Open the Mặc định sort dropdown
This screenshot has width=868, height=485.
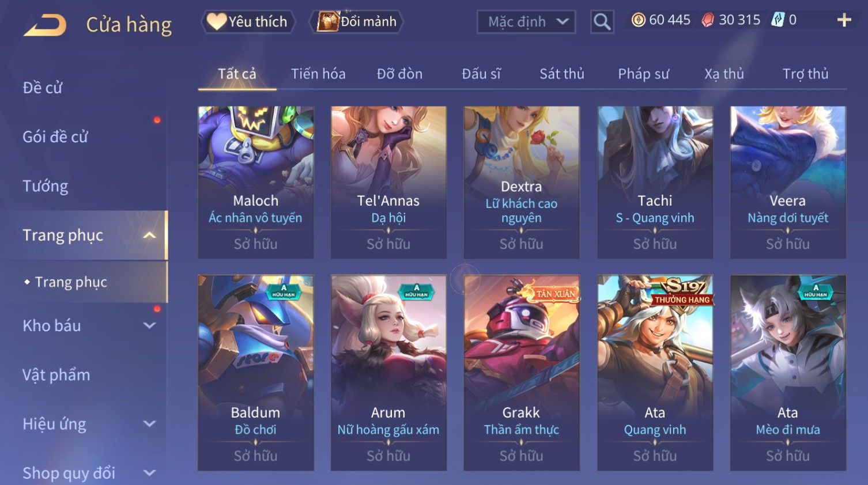[x=526, y=22]
